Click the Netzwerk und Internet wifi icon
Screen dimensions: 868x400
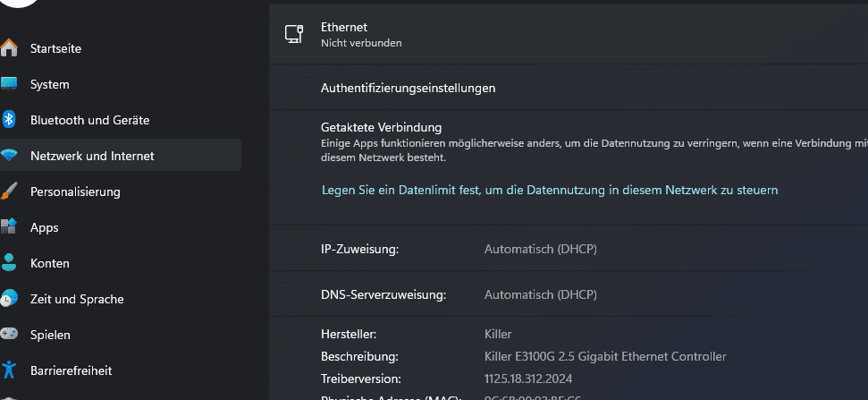click(9, 156)
